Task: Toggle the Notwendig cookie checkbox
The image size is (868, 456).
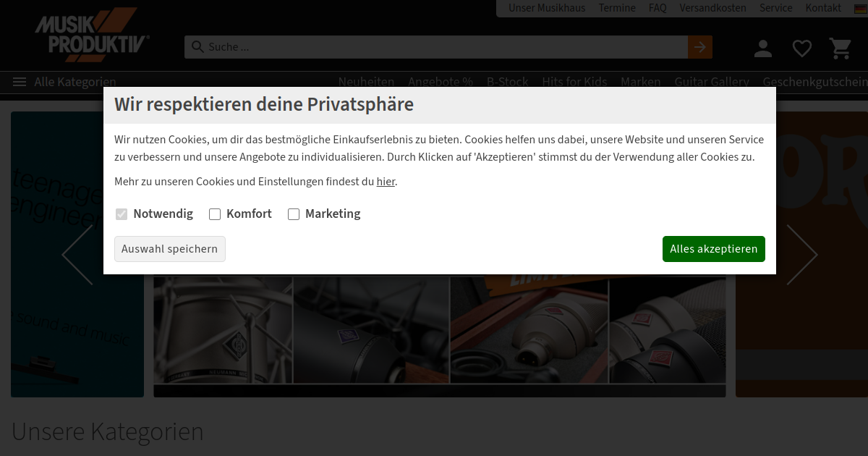Action: click(122, 214)
